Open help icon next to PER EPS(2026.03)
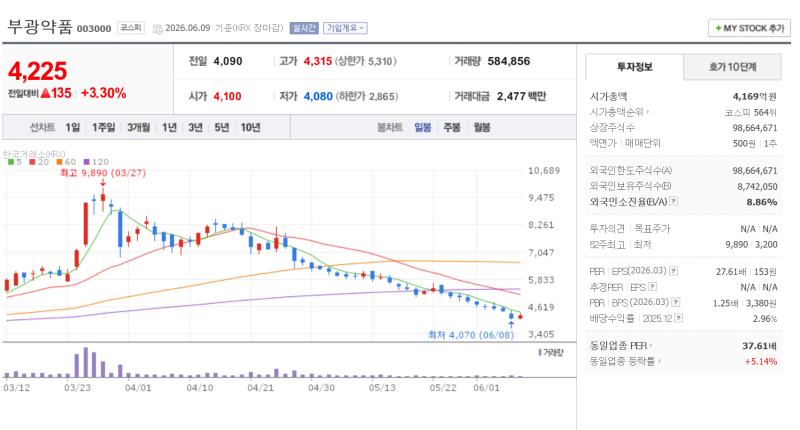Image resolution: width=800 pixels, height=430 pixels. coord(673,271)
